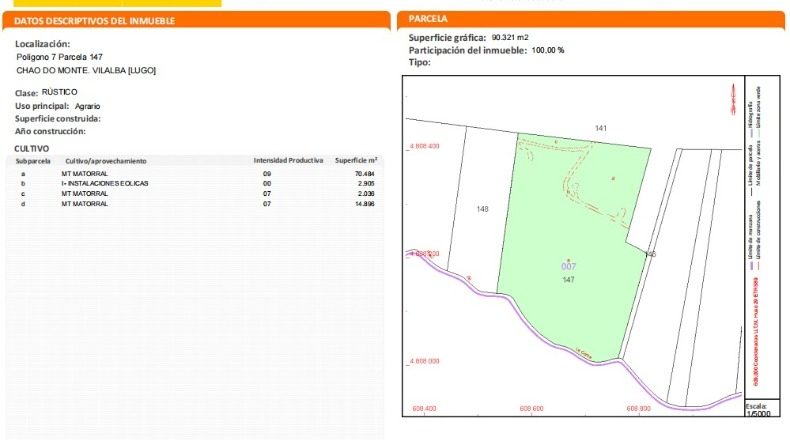Click the 'Tipo:' label

420,62
